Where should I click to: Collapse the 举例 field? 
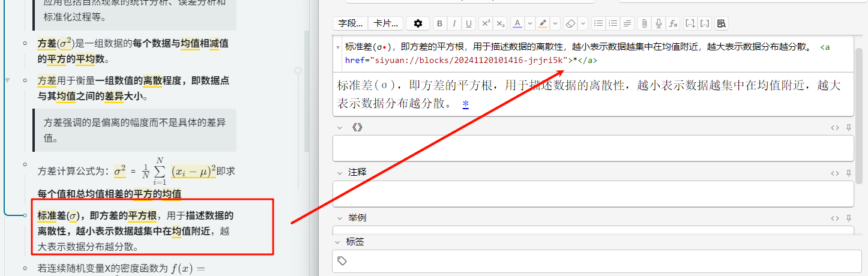coord(340,217)
